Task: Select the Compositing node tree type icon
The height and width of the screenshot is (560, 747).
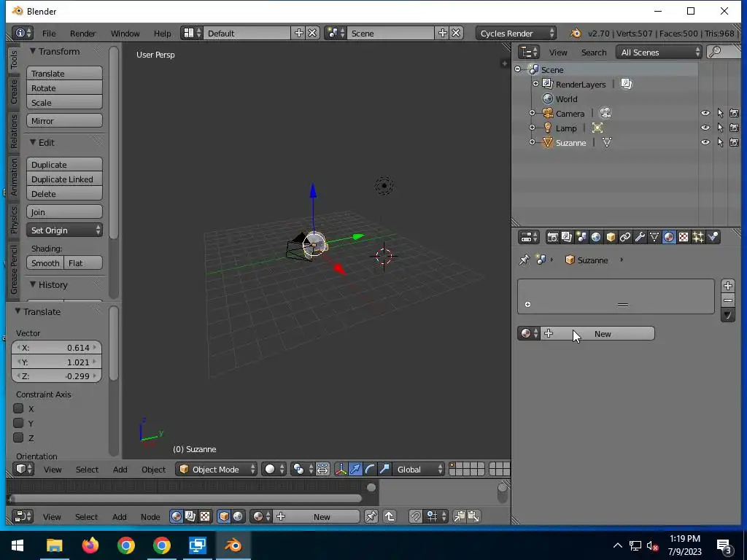Action: pyautogui.click(x=190, y=517)
